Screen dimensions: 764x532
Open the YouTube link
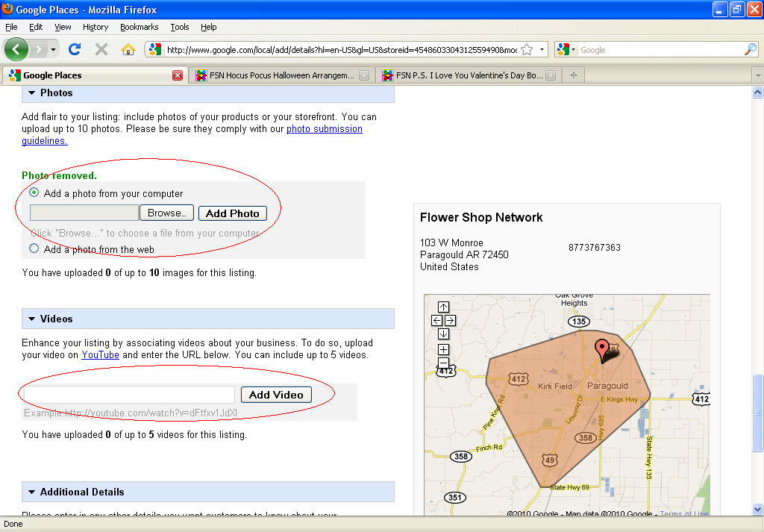[100, 355]
